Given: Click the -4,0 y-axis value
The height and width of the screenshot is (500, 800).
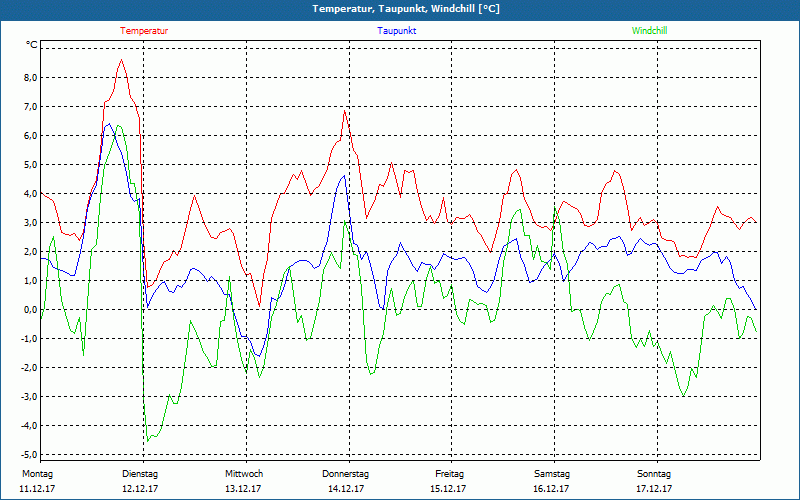Looking at the screenshot, I should click(x=29, y=426).
